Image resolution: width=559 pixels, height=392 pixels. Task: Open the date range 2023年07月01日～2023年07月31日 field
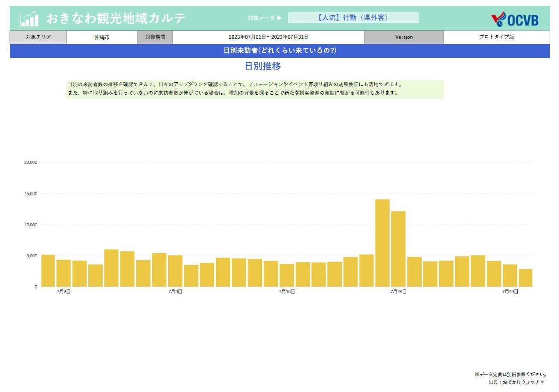tap(268, 37)
